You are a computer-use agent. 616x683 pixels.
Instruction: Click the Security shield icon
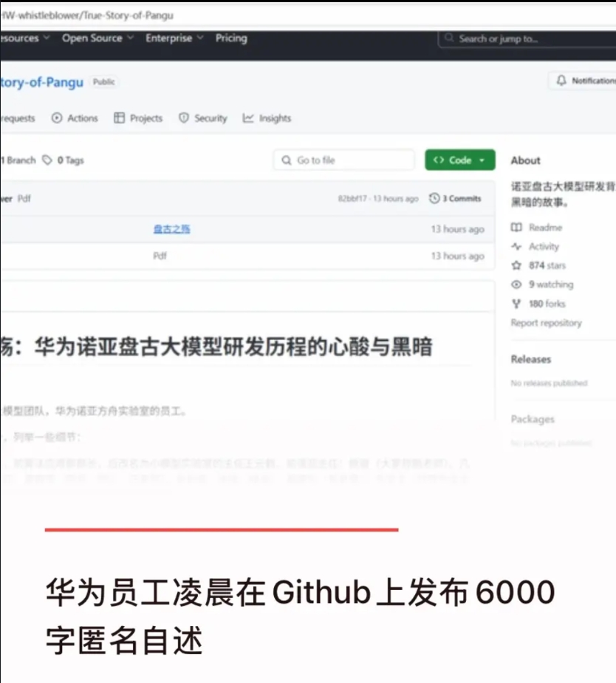coord(184,118)
